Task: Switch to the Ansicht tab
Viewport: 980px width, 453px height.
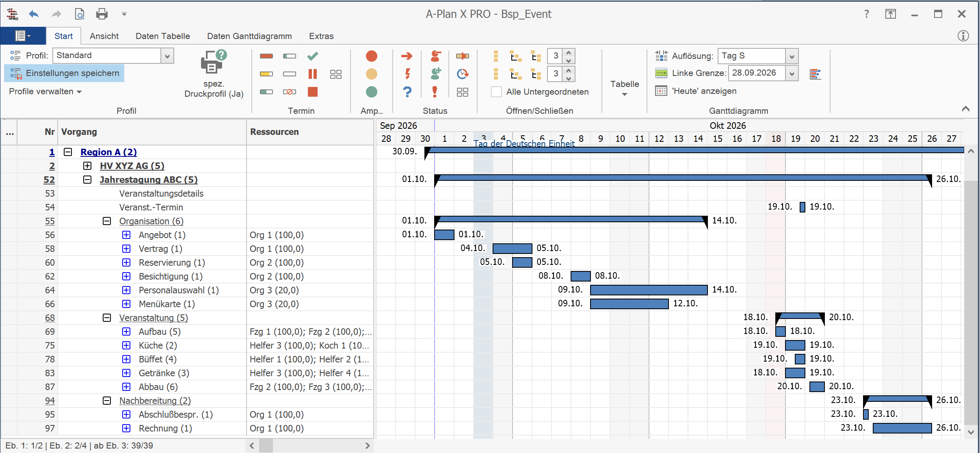Action: point(104,36)
